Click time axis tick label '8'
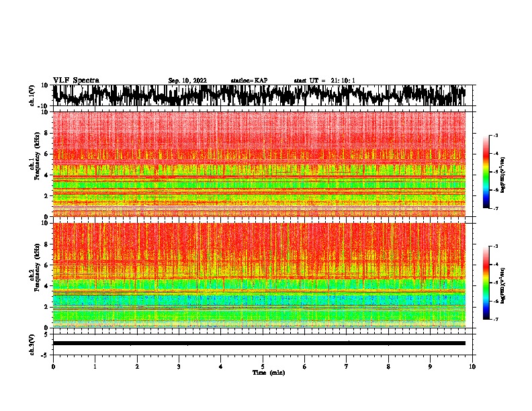 (388, 367)
